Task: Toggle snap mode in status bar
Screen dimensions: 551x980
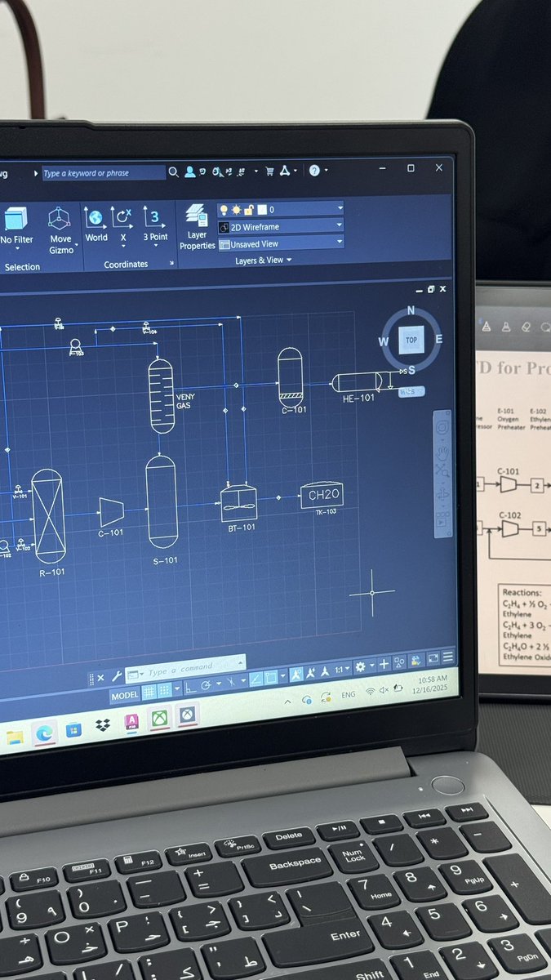Action: tap(165, 692)
